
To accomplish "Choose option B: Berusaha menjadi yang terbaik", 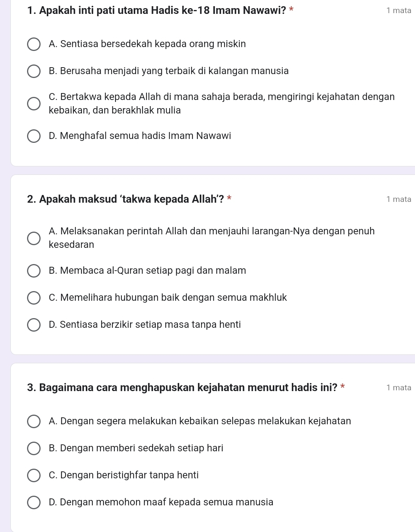I will click(x=34, y=71).
